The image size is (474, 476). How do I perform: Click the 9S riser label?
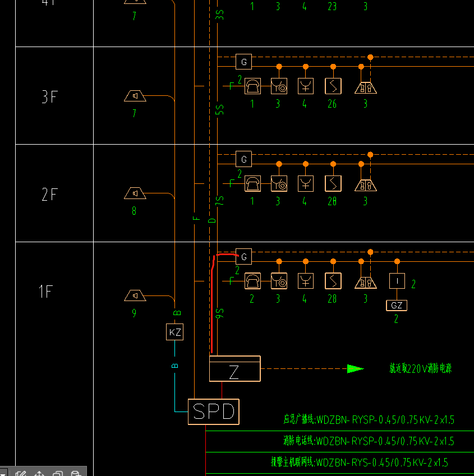point(219,313)
